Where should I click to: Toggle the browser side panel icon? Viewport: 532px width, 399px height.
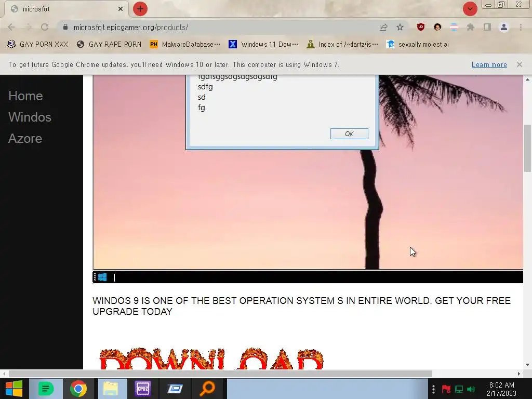[487, 27]
